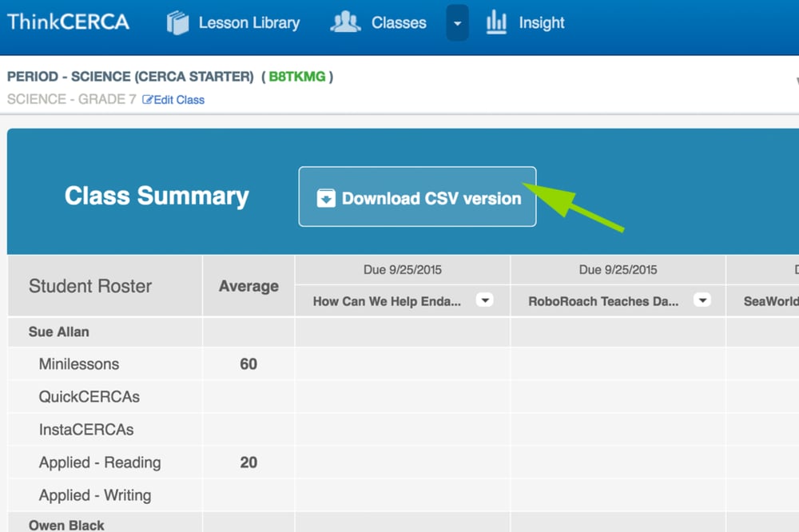Click the ThinkCERCA logo
This screenshot has width=799, height=532.
point(68,22)
